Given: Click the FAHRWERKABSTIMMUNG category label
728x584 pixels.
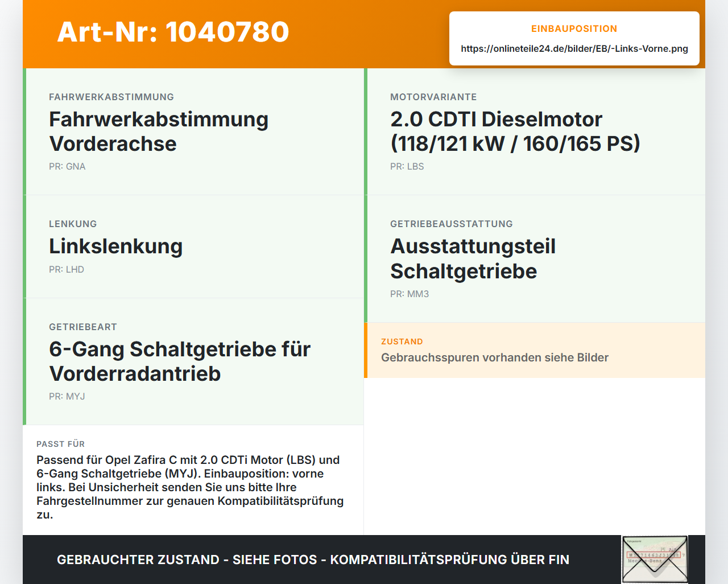Looking at the screenshot, I should [111, 97].
